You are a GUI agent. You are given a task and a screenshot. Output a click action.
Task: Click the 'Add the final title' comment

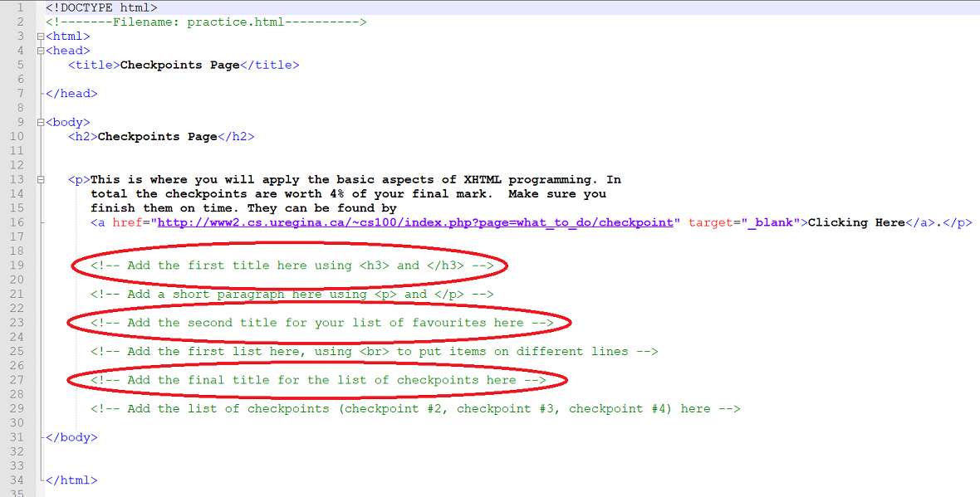pos(318,381)
